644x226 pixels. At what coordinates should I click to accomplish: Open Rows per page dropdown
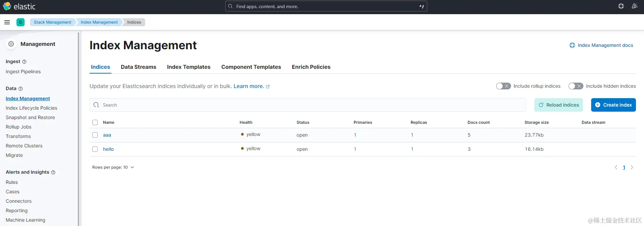pyautogui.click(x=113, y=167)
